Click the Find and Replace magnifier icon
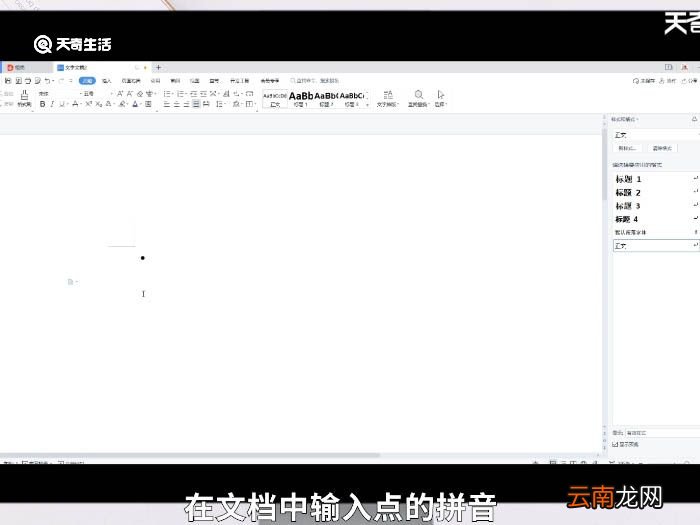 [418, 95]
